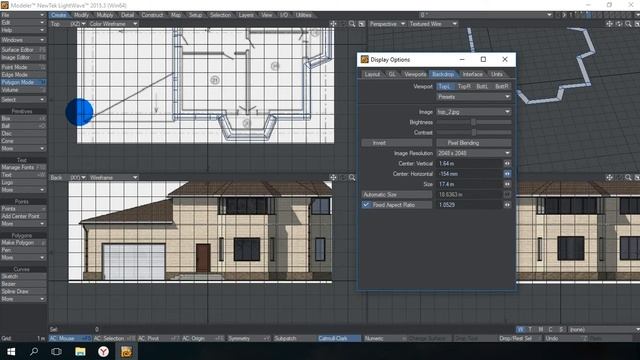This screenshot has width=640, height=360.
Task: Open the Perspective view-type dropdown
Action: (387, 24)
